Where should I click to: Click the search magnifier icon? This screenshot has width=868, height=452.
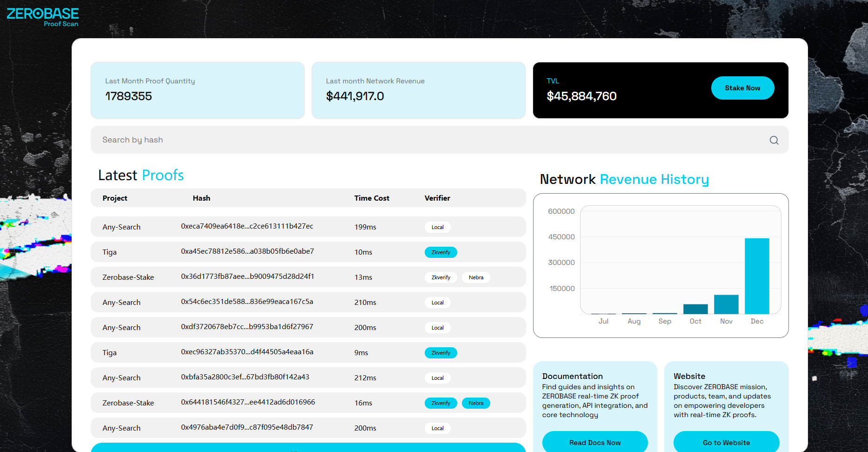click(774, 140)
